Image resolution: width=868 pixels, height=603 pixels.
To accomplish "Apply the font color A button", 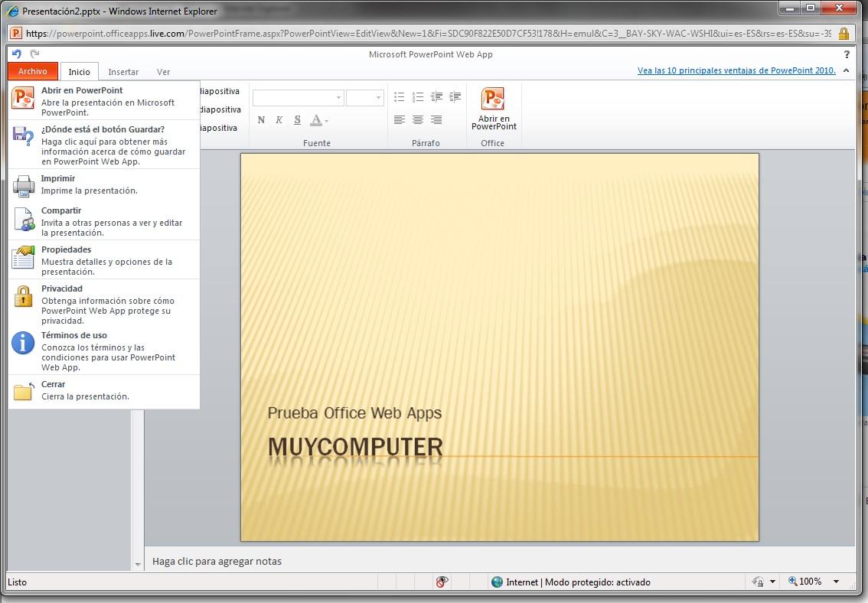I will 316,120.
